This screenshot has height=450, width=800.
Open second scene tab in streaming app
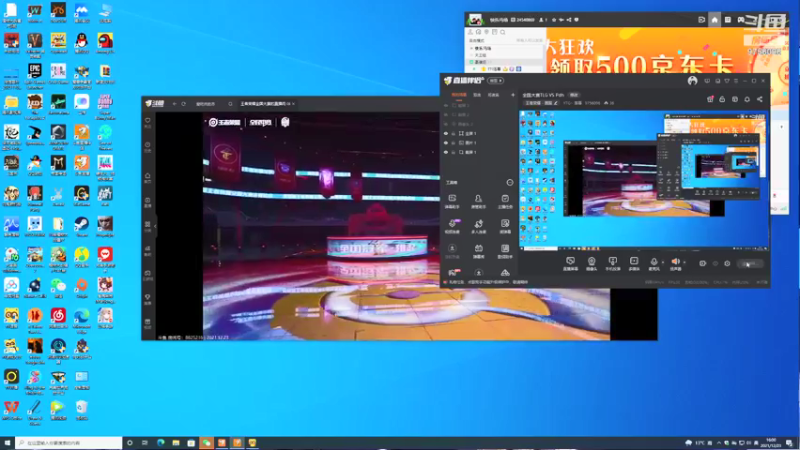tap(477, 95)
